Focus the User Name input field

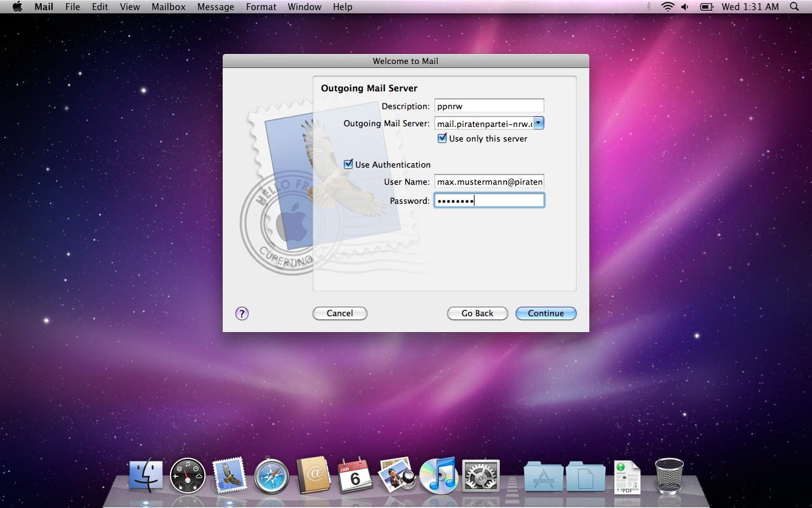489,182
